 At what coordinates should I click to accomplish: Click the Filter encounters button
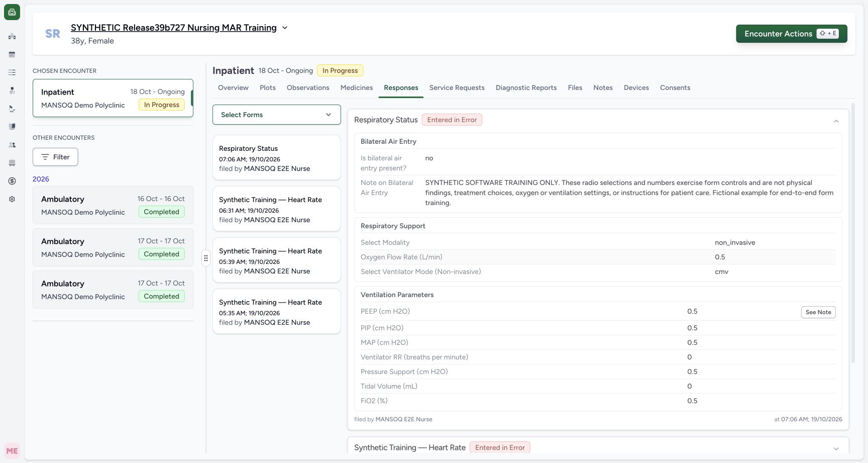55,157
